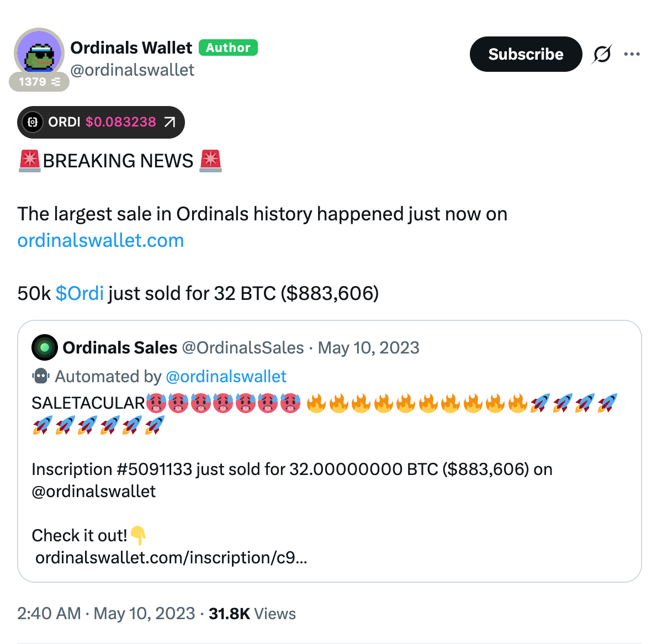Open the Ordinals Sales green avatar
657x644 pixels.
45,347
